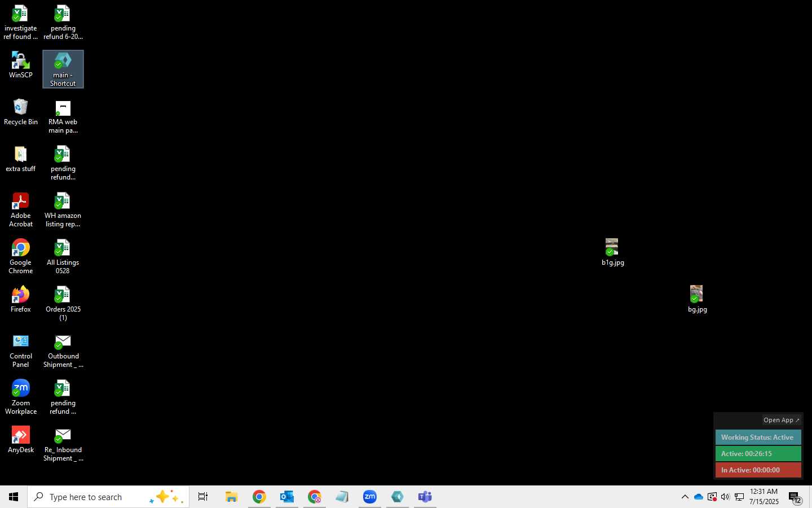Open the pending refund... spreadsheet beside extra stuff

pyautogui.click(x=63, y=163)
